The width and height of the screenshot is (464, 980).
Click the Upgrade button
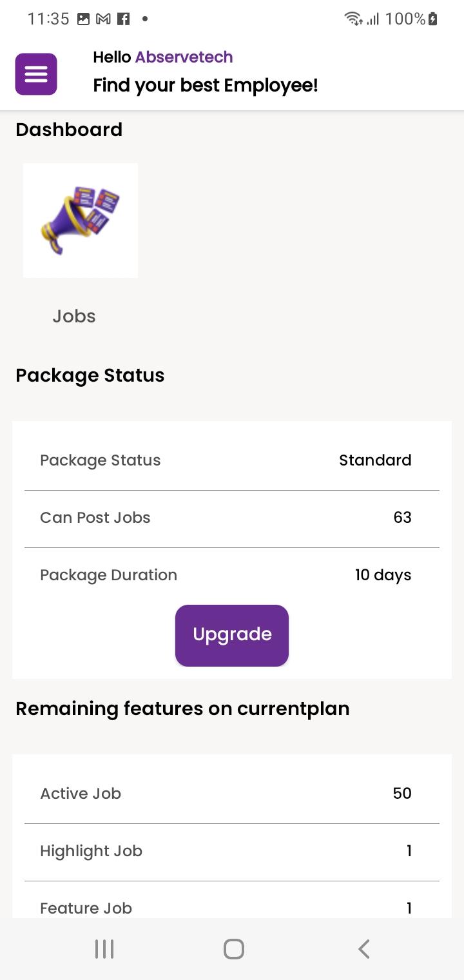[x=232, y=635]
